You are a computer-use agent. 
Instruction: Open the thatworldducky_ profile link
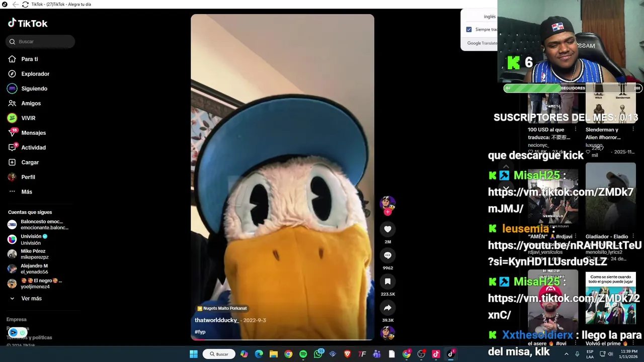[x=217, y=320]
